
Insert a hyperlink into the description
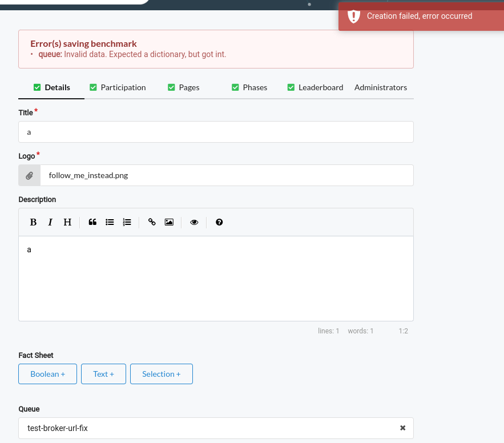152,222
